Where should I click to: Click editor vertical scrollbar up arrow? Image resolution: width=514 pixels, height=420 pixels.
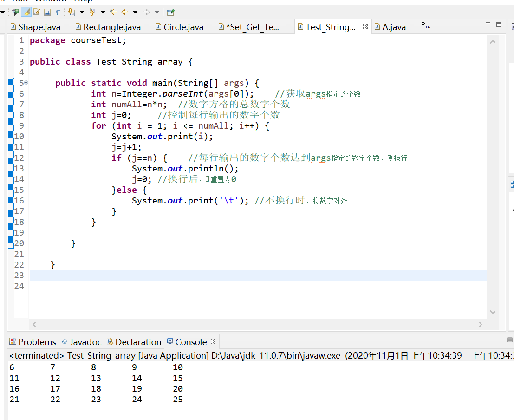pos(493,42)
